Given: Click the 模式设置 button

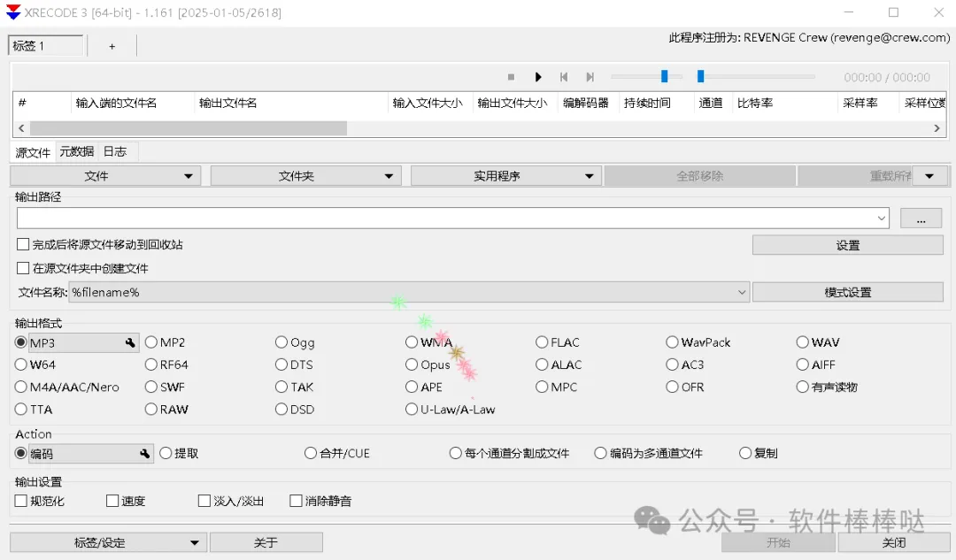Looking at the screenshot, I should [847, 292].
